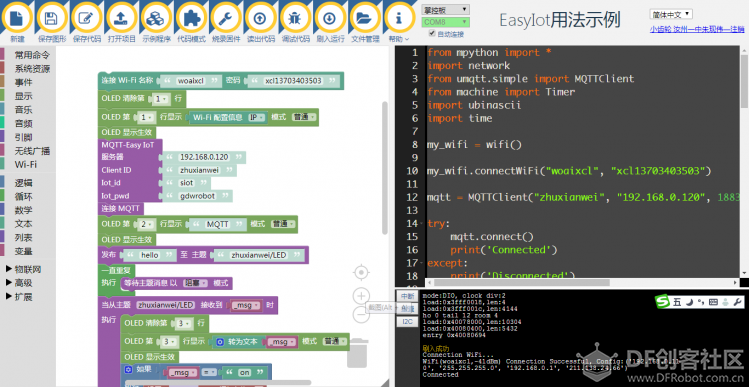Click the Sogou moon icon

click(690, 302)
